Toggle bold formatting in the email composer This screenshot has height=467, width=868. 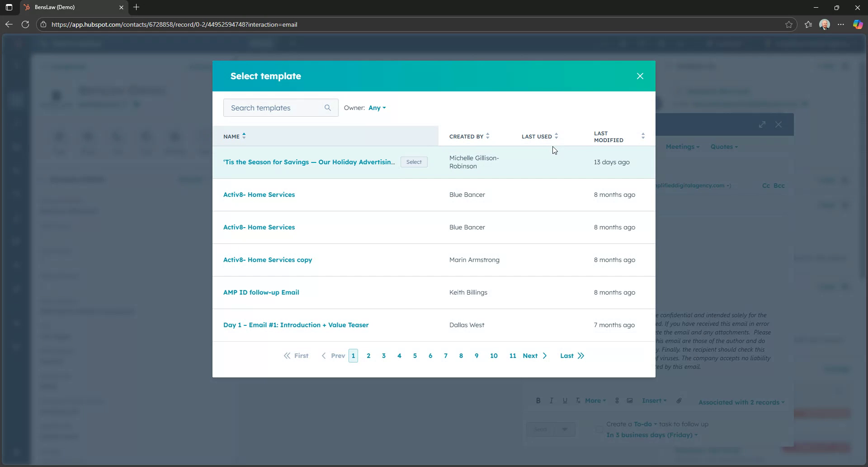[x=538, y=400]
